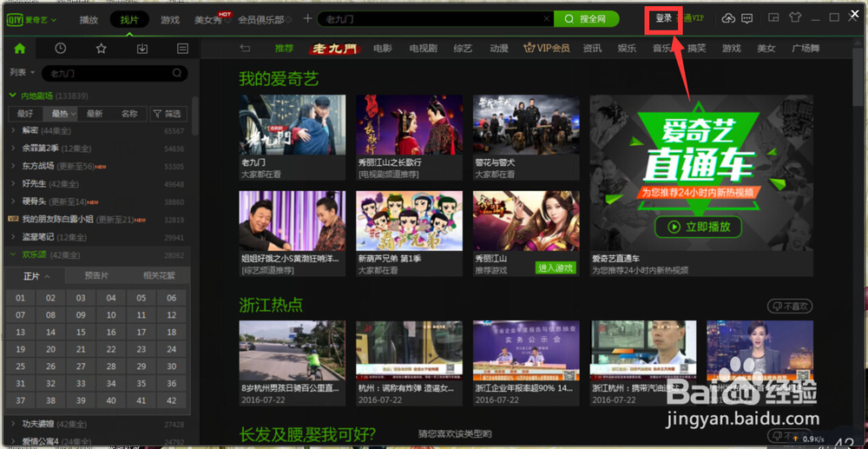Screen dimensions: 868x449
Task: Sort list by 最新
Action: [95, 114]
